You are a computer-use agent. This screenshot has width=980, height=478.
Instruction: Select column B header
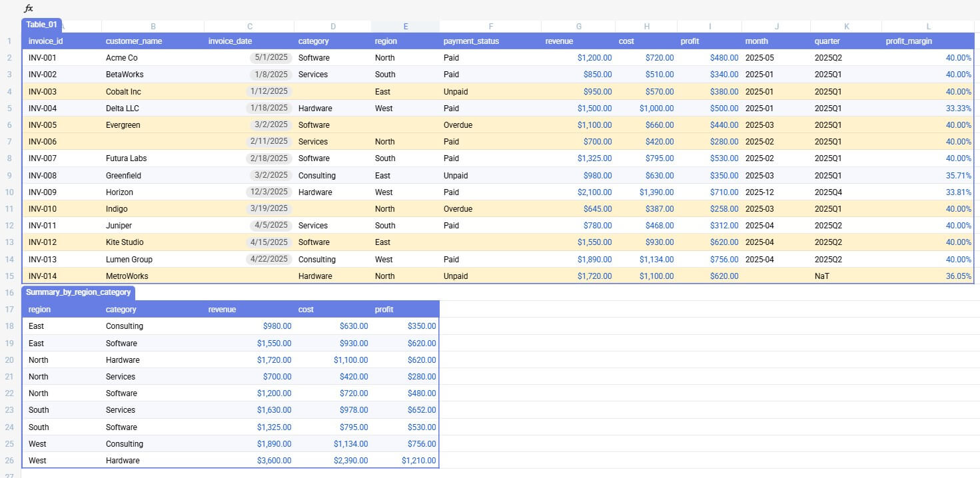click(x=153, y=27)
